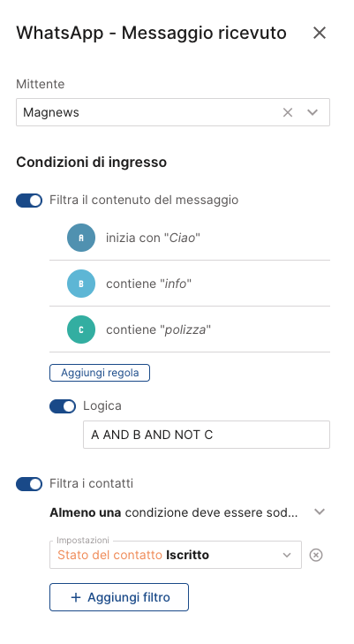Click the logic expression input field
The image size is (354, 644).
(207, 435)
